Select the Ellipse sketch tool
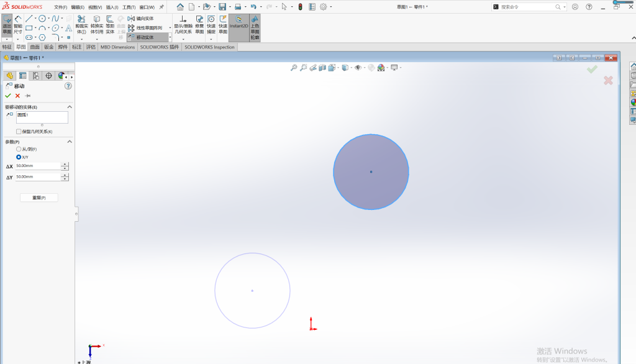Screen dimensions: 636x364 coord(55,28)
